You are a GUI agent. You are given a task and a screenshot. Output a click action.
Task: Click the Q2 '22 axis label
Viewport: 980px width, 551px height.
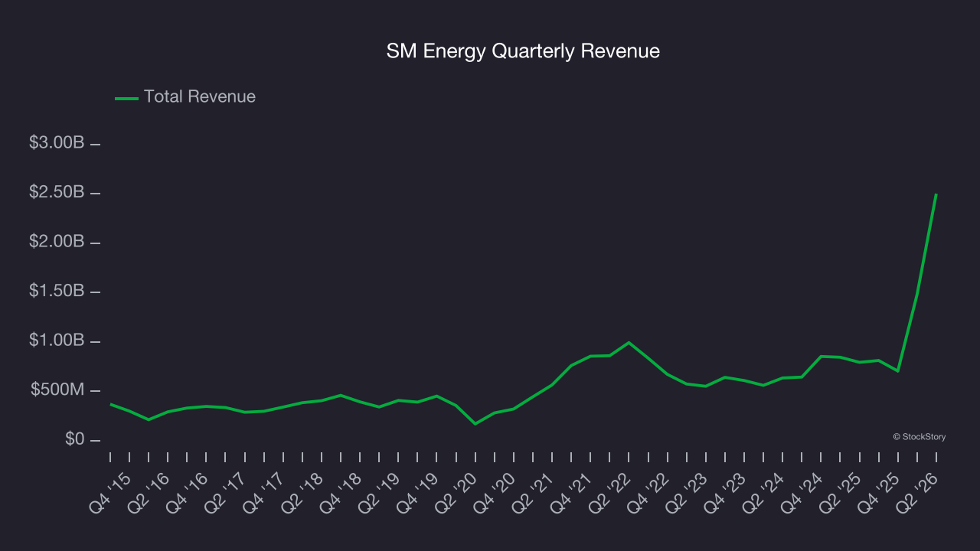pyautogui.click(x=610, y=494)
